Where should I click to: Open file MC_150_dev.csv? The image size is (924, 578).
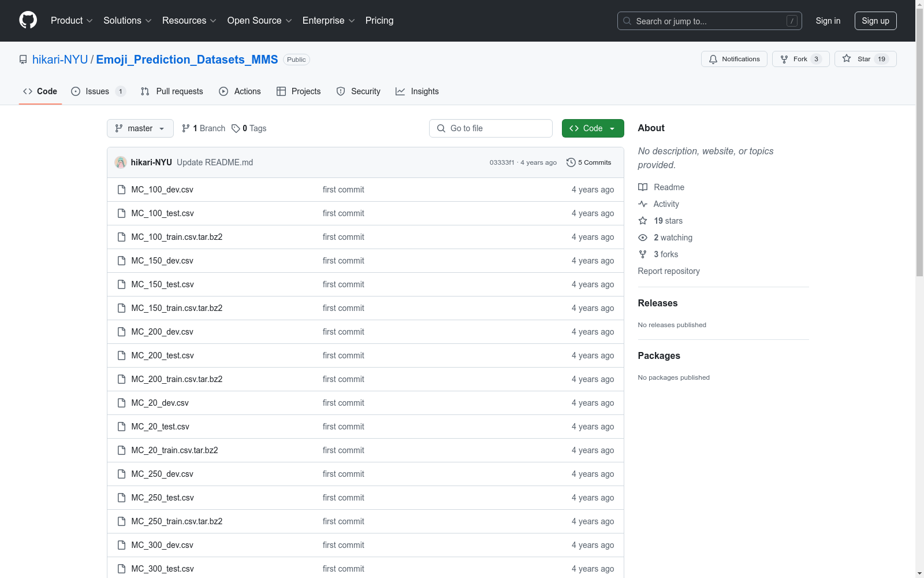click(x=162, y=261)
